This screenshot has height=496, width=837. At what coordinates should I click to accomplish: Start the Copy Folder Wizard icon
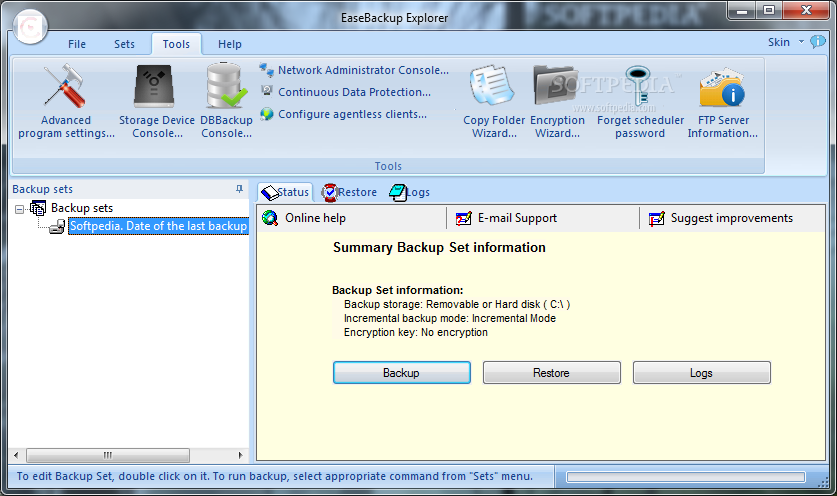pyautogui.click(x=492, y=85)
